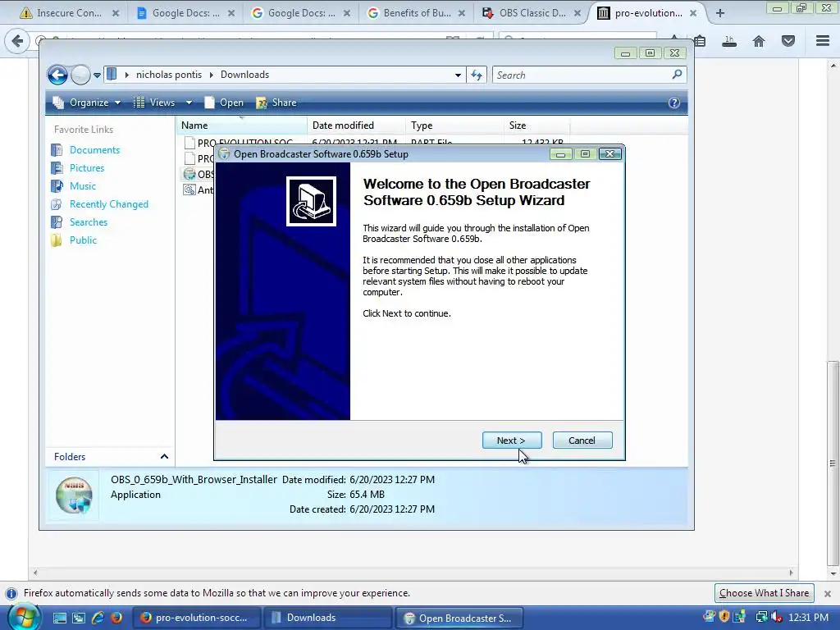Go back in the Downloads explorer window
Viewport: 840px width, 630px height.
tap(57, 75)
